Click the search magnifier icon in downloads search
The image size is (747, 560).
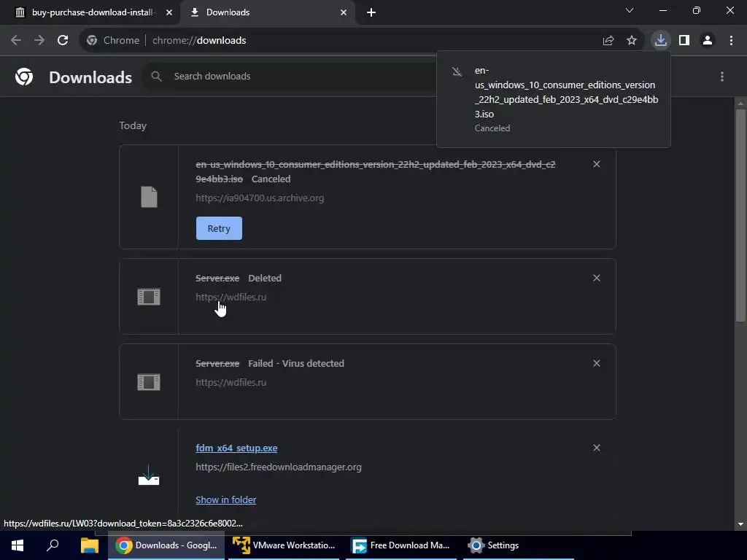click(x=156, y=76)
